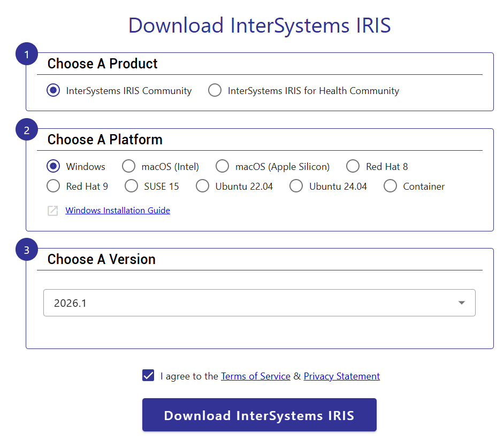
Task: Choose InterSystems IRIS for Health Community
Action: click(x=215, y=90)
